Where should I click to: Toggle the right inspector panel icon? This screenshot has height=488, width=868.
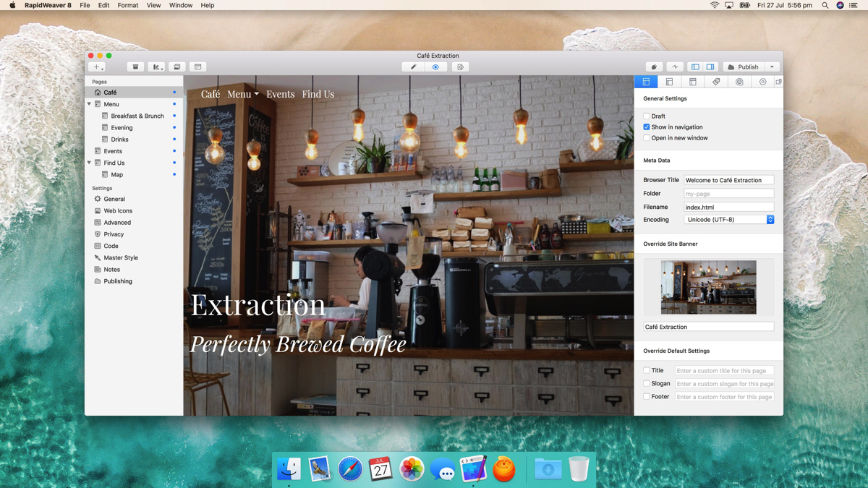coord(710,67)
